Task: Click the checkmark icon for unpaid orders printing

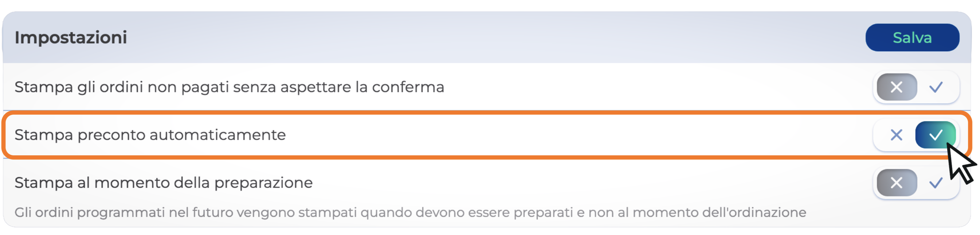Action: coord(936,87)
